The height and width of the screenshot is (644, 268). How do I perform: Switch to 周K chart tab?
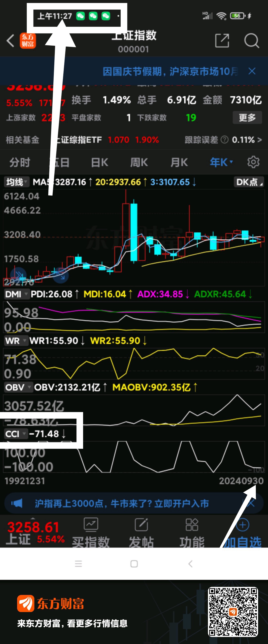click(139, 162)
